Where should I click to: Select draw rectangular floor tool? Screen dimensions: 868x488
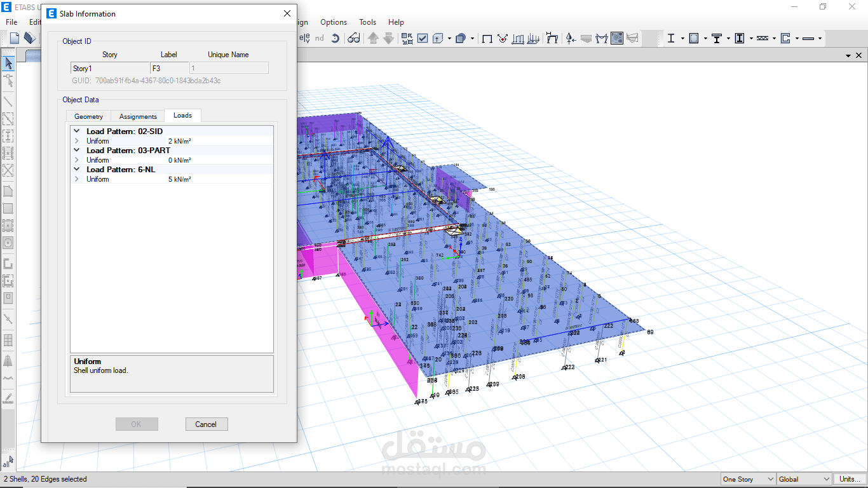(x=8, y=208)
